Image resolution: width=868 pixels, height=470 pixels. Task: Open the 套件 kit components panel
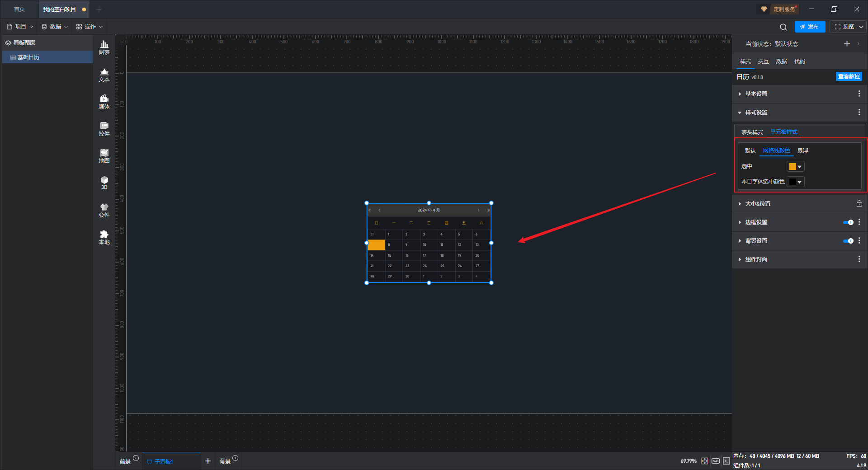coord(104,210)
